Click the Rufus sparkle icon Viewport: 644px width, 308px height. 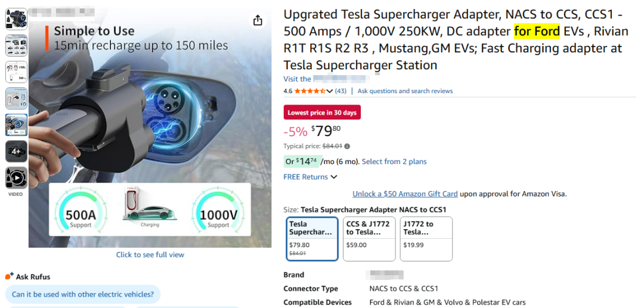point(10,276)
